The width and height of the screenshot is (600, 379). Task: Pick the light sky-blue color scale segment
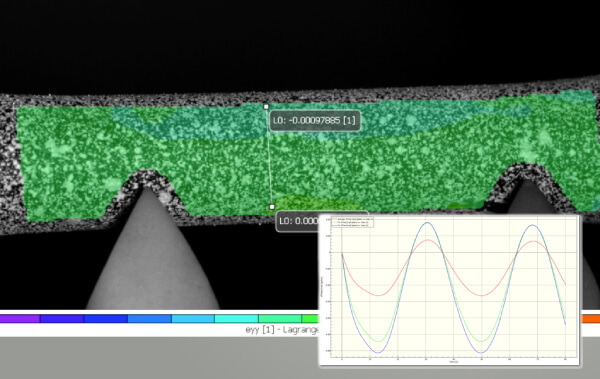pos(193,319)
